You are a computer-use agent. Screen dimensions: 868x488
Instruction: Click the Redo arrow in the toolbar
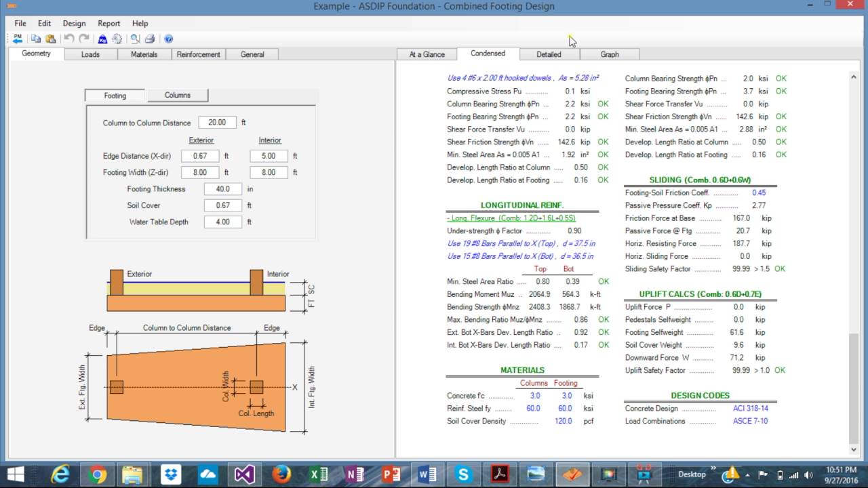pyautogui.click(x=84, y=39)
